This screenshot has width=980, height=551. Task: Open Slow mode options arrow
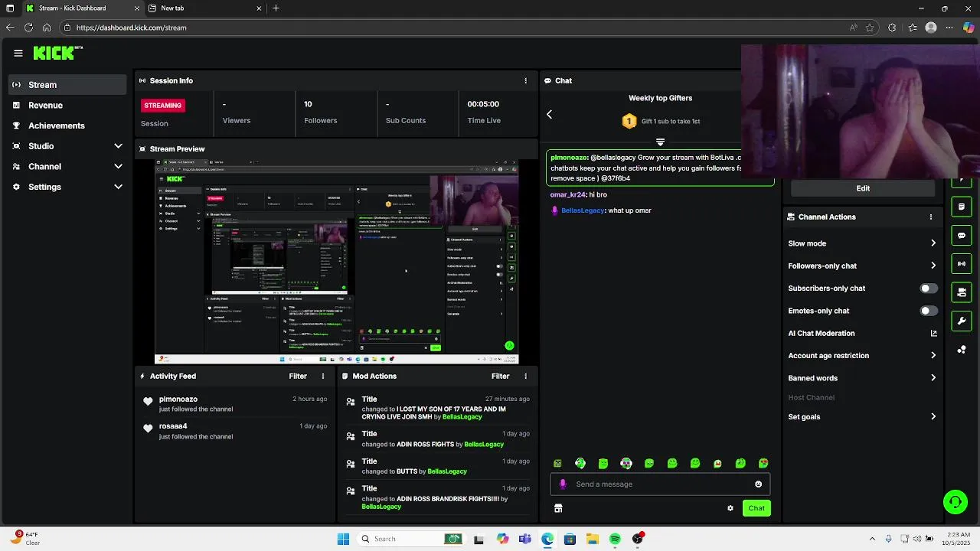coord(933,243)
